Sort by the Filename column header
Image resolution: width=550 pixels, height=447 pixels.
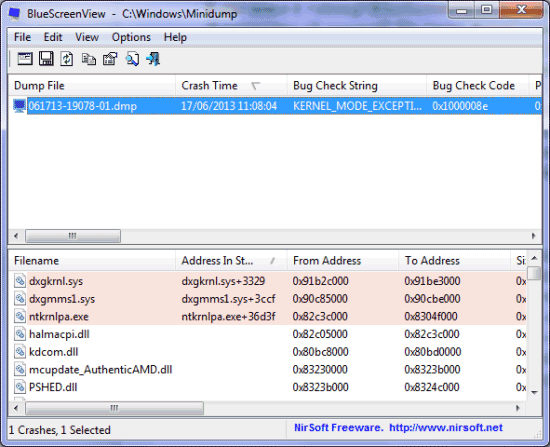tap(92, 261)
